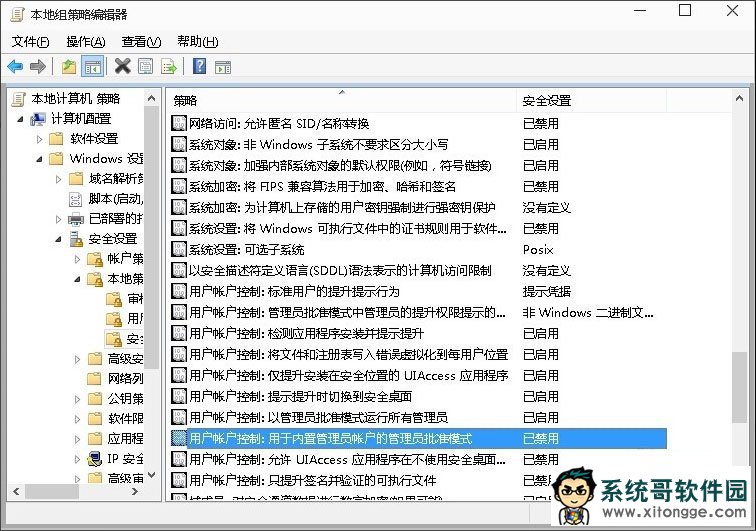Click the 本地组策略编辑器 title bar app icon
Image resolution: width=756 pixels, height=531 pixels.
click(x=17, y=14)
